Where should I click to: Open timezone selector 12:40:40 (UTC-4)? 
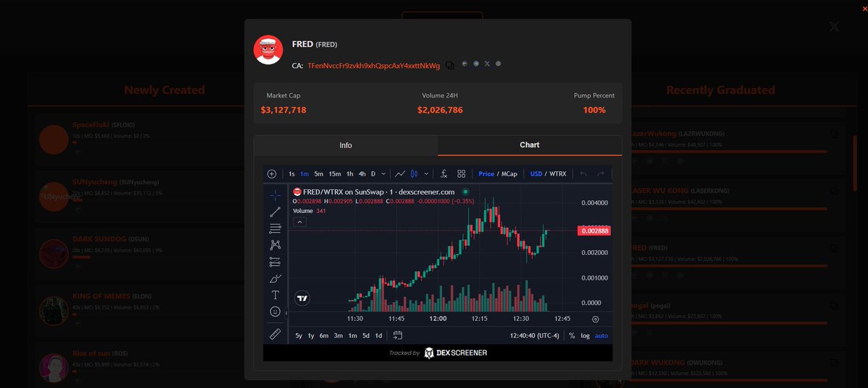[535, 335]
